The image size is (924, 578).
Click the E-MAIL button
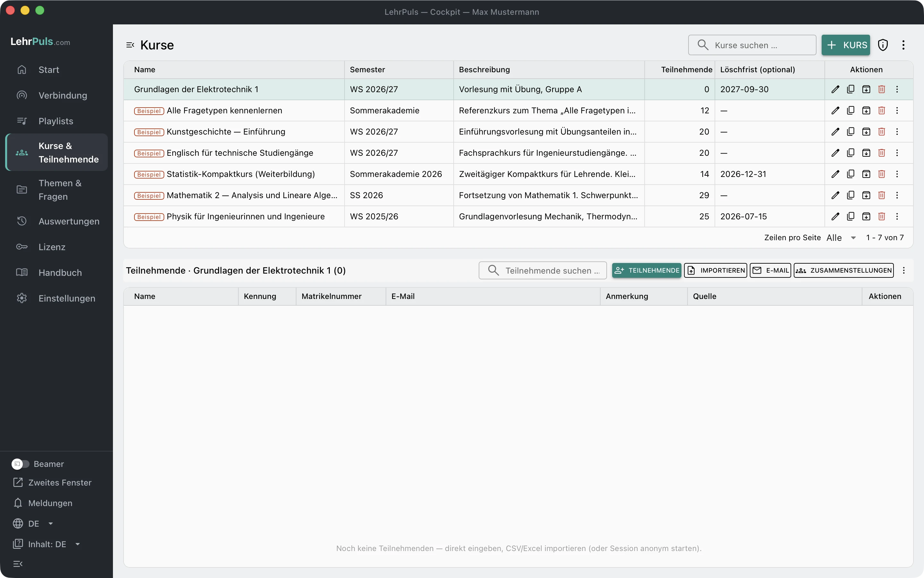tap(770, 271)
